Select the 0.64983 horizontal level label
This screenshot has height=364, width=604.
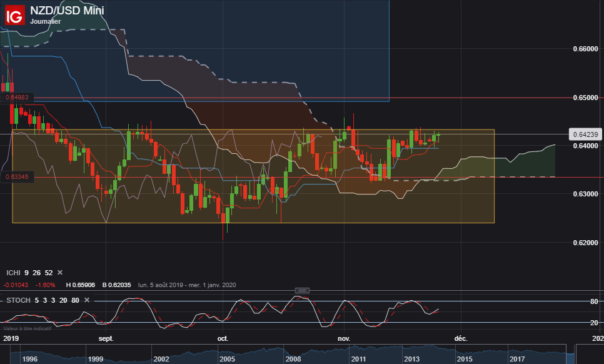click(x=17, y=98)
